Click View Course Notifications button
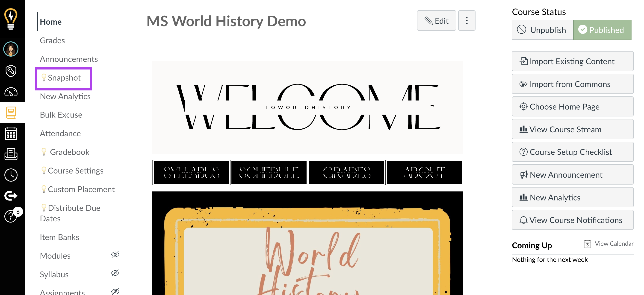The height and width of the screenshot is (295, 644). click(573, 220)
